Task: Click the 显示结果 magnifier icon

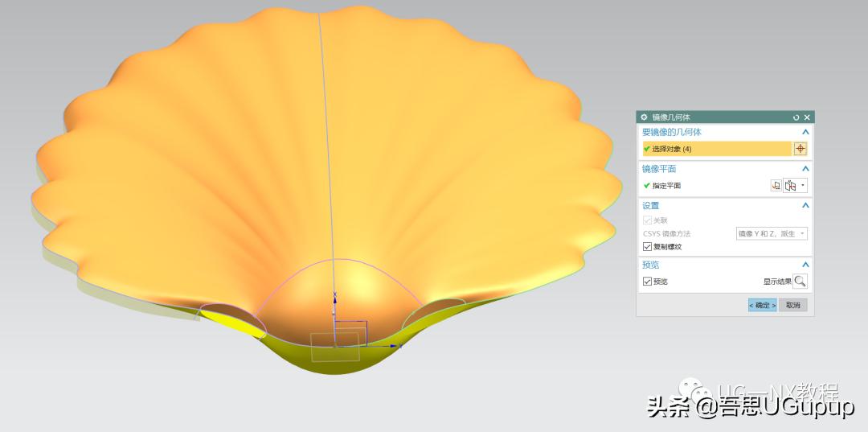Action: [800, 282]
